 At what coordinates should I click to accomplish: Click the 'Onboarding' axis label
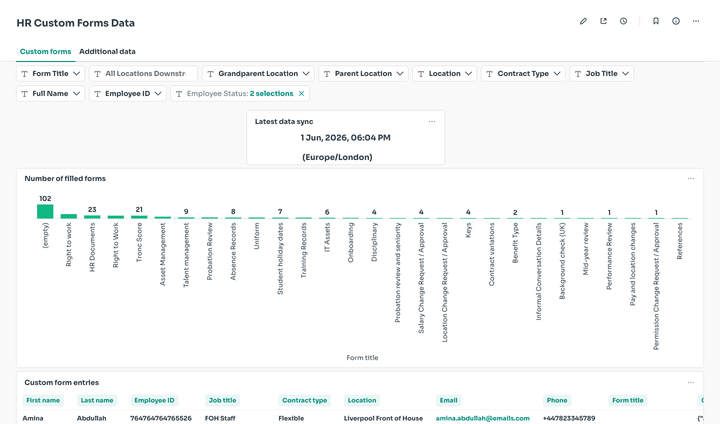coord(350,243)
